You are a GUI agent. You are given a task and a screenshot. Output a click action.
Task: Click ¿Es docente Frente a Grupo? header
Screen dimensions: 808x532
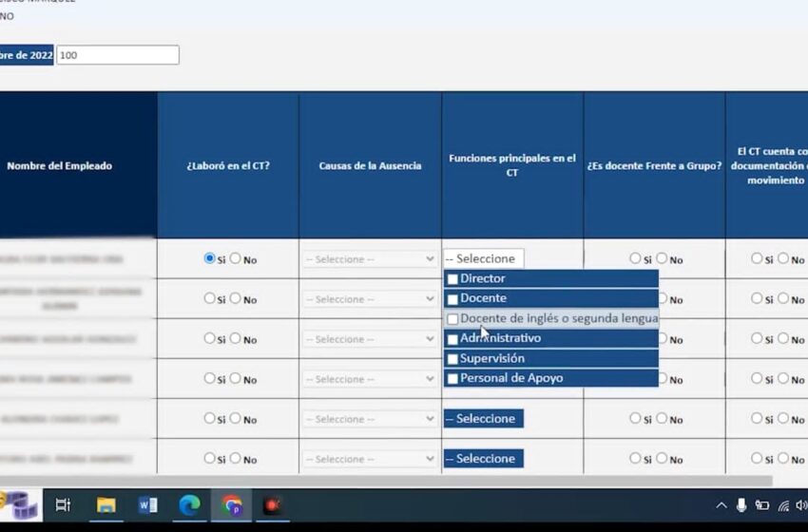point(654,166)
